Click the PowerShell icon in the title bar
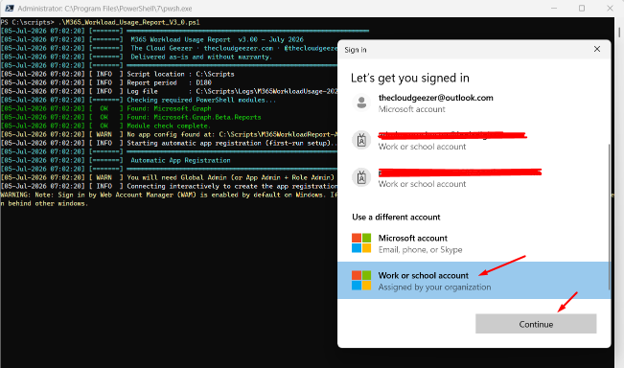The height and width of the screenshot is (368, 624). [9, 8]
